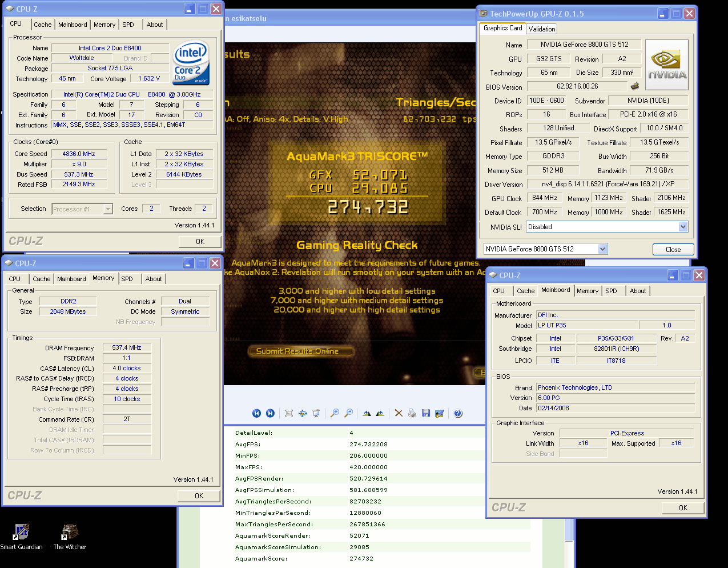Click CAS# Latency 4.0 clocks value
728x568 pixels.
pyautogui.click(x=127, y=368)
